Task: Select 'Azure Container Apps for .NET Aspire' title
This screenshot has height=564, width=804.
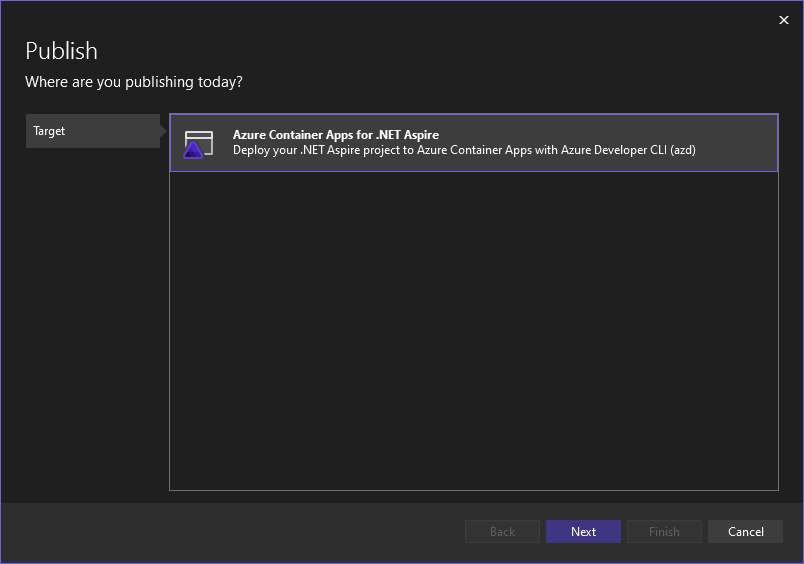Action: (x=336, y=135)
